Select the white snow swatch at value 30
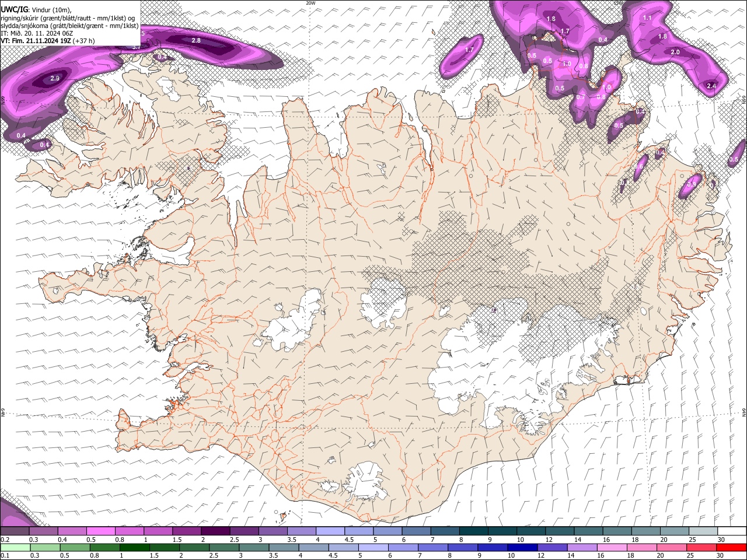Viewport: 747px width, 560px height. coord(732,531)
